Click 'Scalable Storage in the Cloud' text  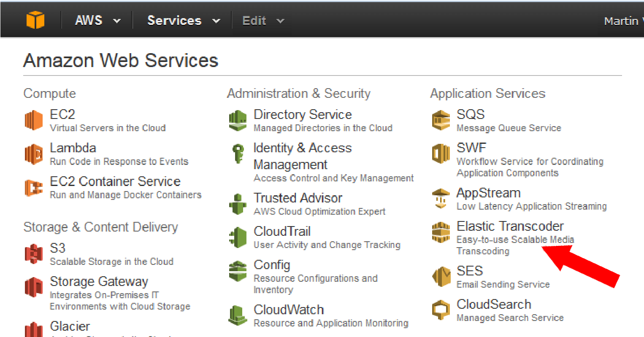coord(111,262)
